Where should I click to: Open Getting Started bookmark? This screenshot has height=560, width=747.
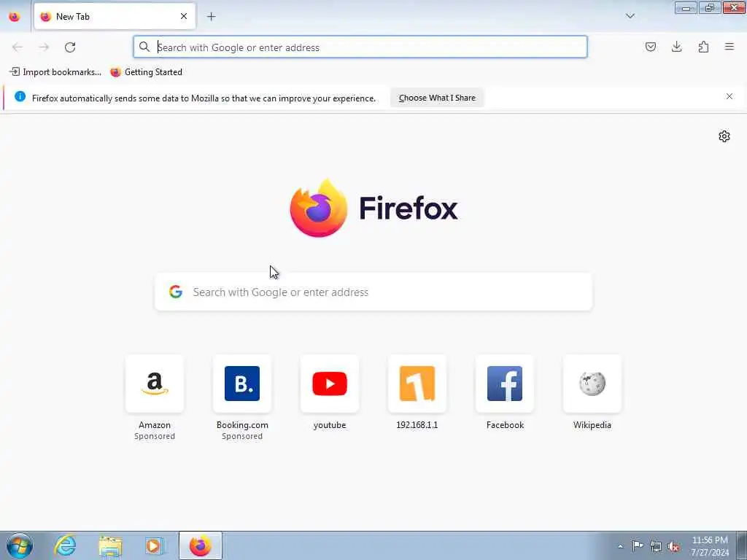click(146, 72)
